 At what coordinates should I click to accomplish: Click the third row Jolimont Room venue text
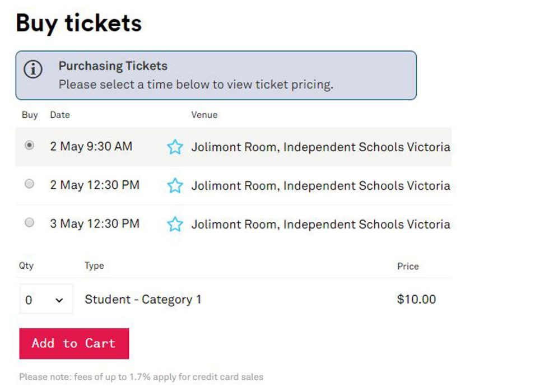point(320,225)
